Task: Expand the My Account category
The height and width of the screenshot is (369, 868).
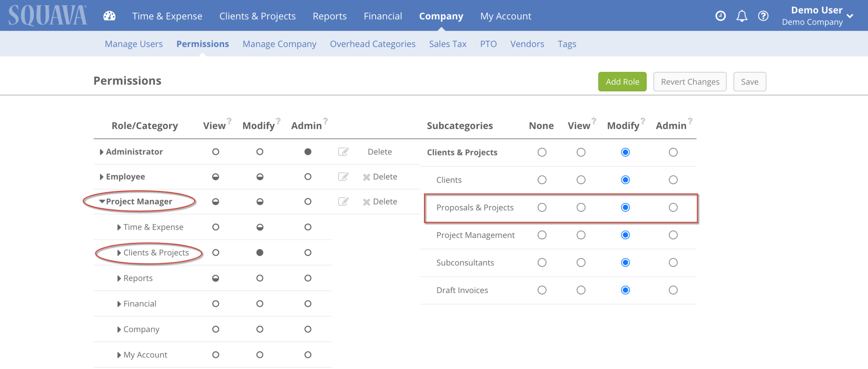Action: [x=119, y=355]
